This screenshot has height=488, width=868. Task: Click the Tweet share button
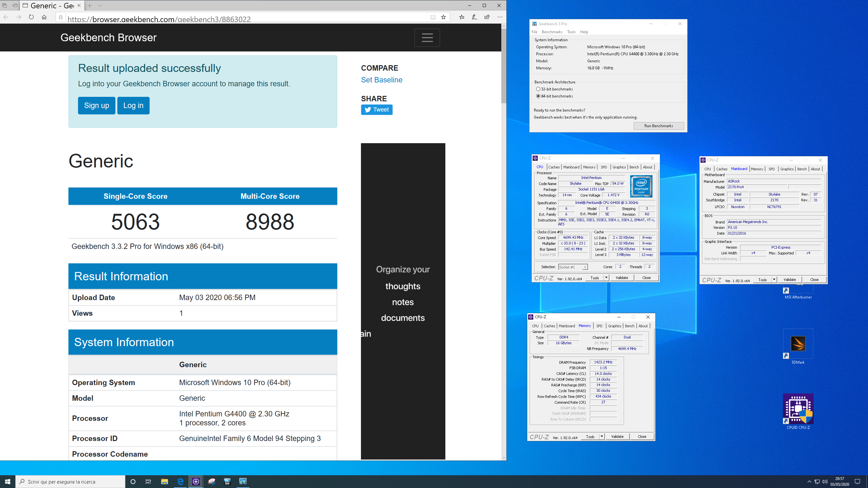(377, 110)
